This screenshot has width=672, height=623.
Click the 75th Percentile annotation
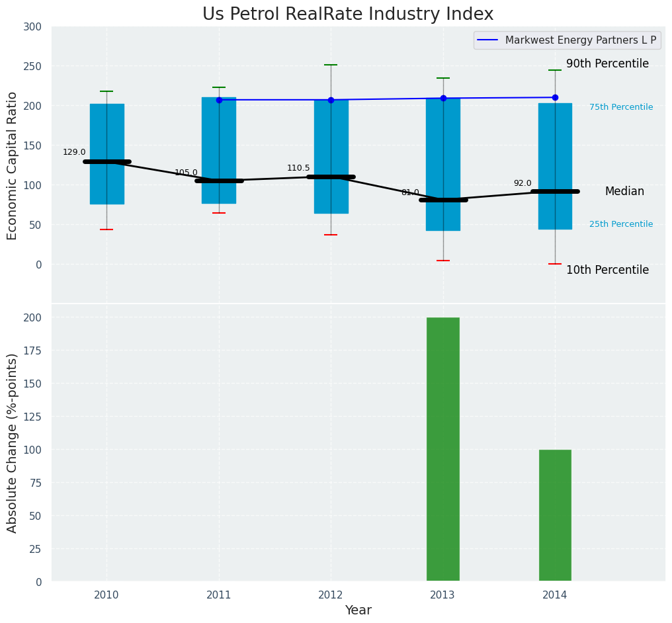pos(621,107)
